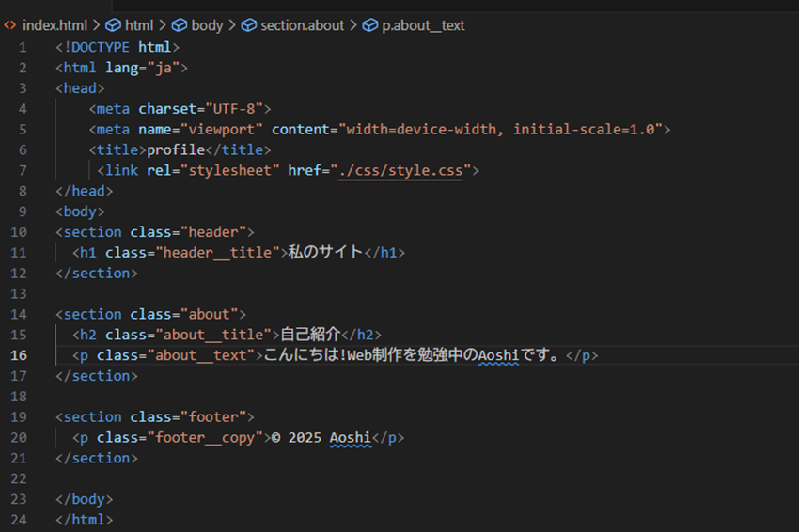Expand the p.about__text breadcrumb label

pyautogui.click(x=423, y=25)
